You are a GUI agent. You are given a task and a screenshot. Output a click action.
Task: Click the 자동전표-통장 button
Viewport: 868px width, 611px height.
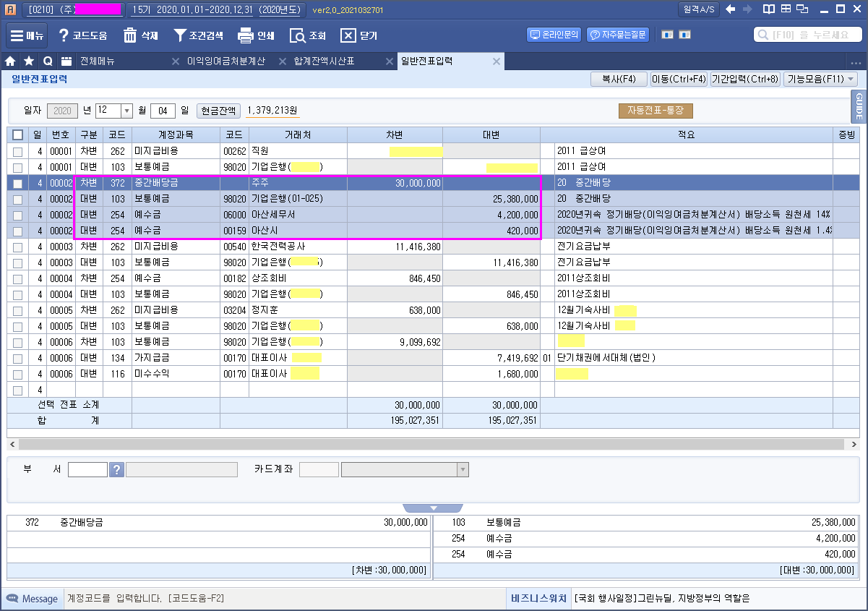point(655,111)
